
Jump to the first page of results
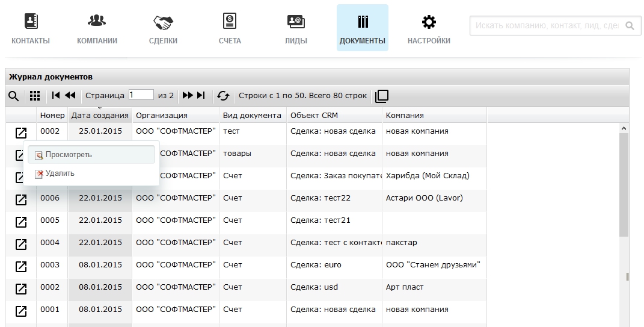tap(56, 96)
